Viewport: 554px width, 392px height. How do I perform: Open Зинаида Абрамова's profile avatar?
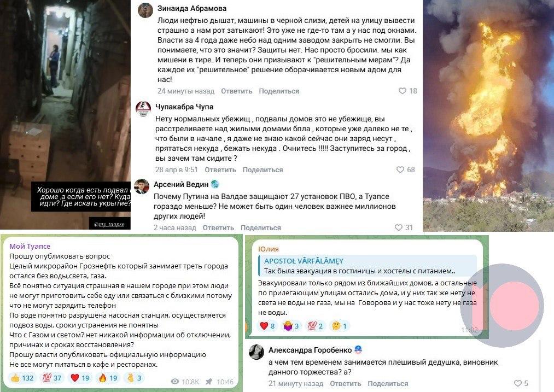(145, 10)
